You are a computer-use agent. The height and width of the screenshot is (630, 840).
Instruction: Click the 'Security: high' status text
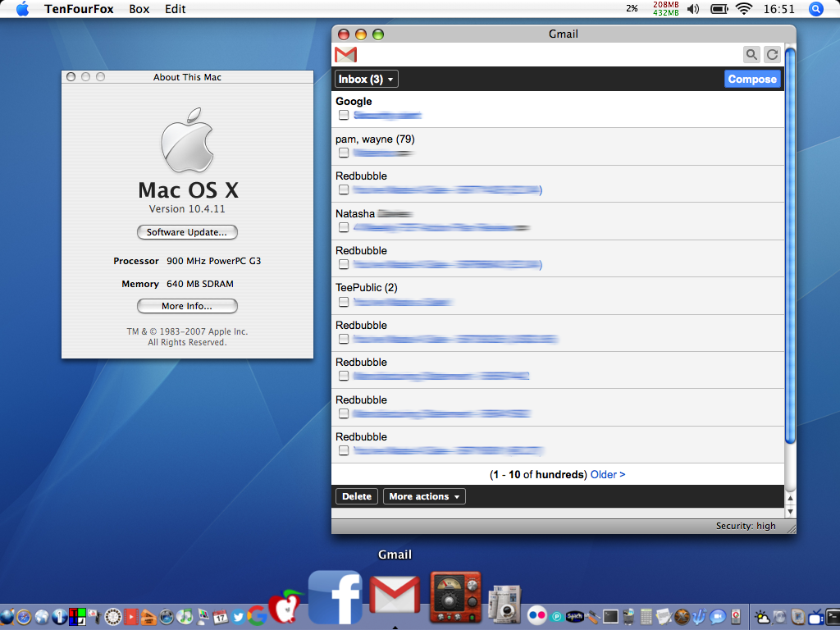pyautogui.click(x=746, y=526)
